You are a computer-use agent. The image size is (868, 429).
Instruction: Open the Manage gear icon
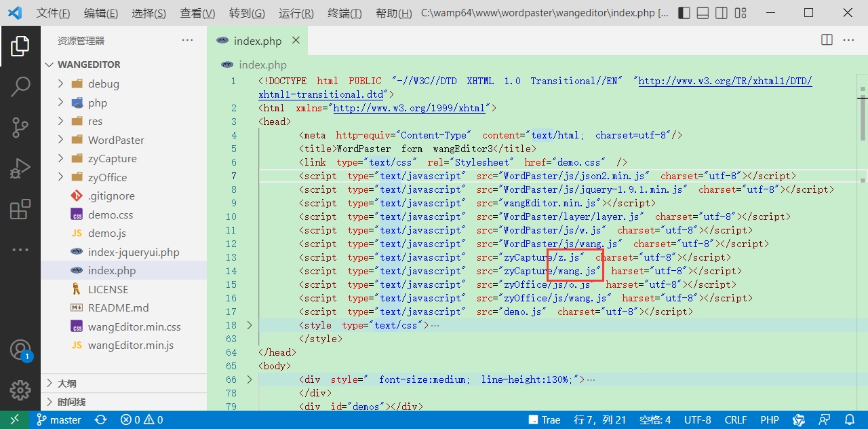(x=20, y=390)
